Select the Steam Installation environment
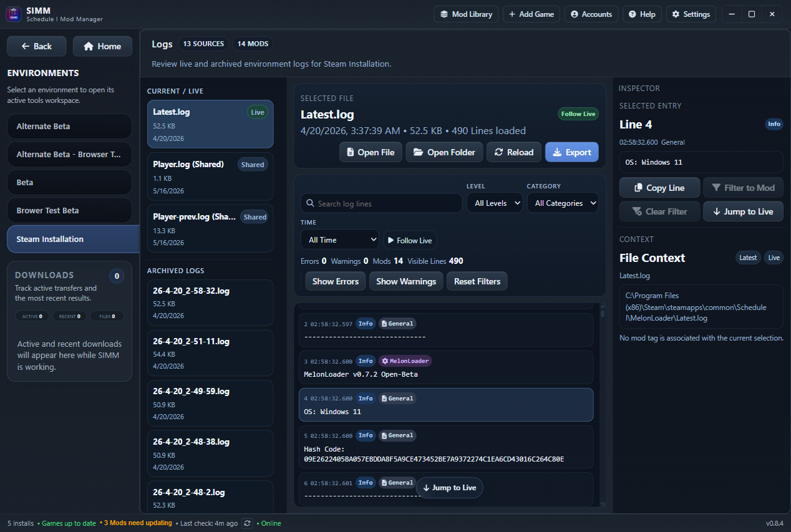This screenshot has height=532, width=791. 73,239
